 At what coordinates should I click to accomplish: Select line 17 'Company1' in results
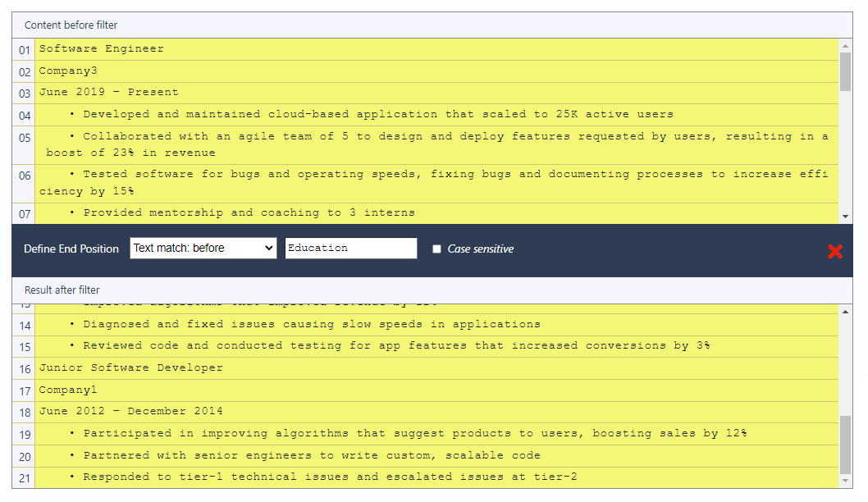tap(68, 390)
